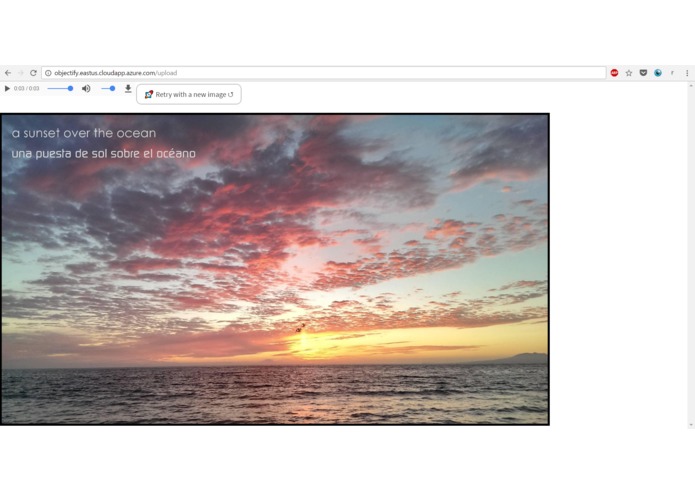This screenshot has width=695, height=494.
Task: Reload the current page
Action: click(x=33, y=73)
